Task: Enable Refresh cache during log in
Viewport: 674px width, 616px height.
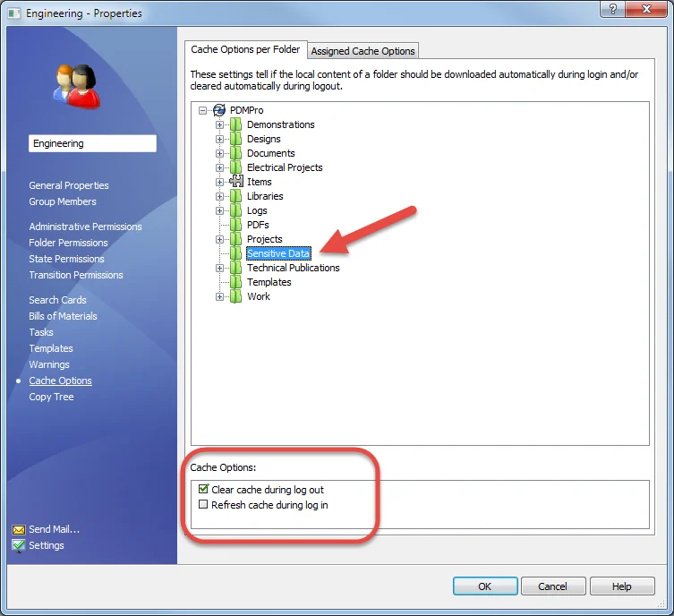Action: (203, 505)
